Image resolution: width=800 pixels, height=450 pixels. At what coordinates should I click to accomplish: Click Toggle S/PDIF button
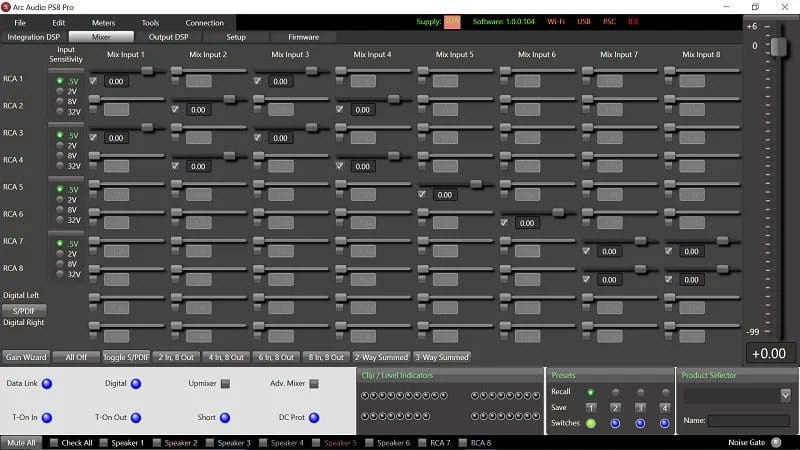tap(126, 357)
